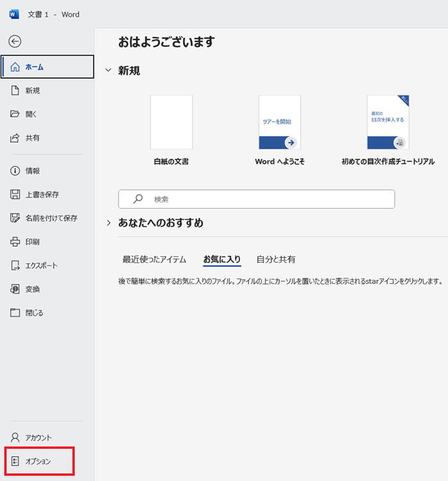Viewport: 448px width, 481px height.
Task: Click the share arrow icon beside 共有
Action: (15, 138)
